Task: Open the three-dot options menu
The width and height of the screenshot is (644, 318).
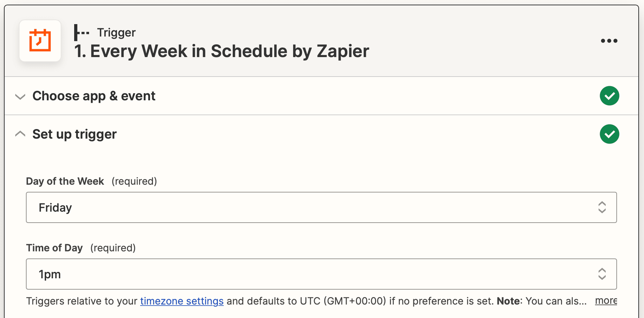Action: coord(609,40)
